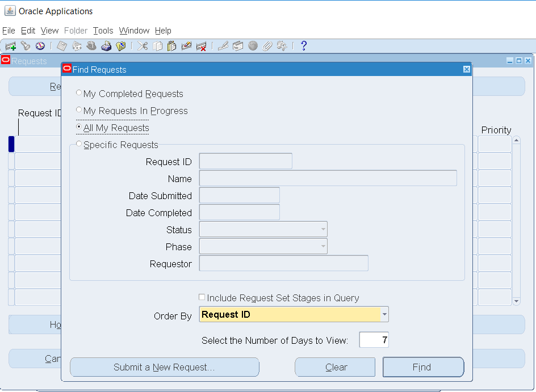The height and width of the screenshot is (392, 536).
Task: Open the Folder menu
Action: (x=76, y=31)
